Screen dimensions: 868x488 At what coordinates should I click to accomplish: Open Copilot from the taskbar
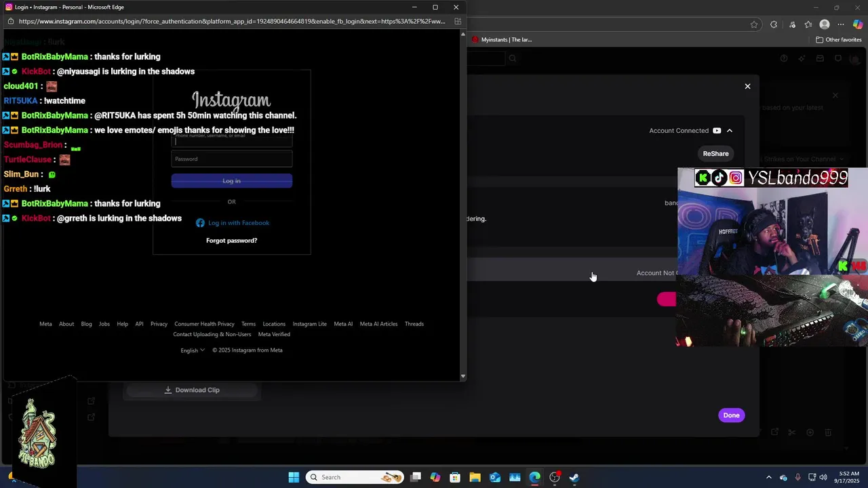point(435,477)
